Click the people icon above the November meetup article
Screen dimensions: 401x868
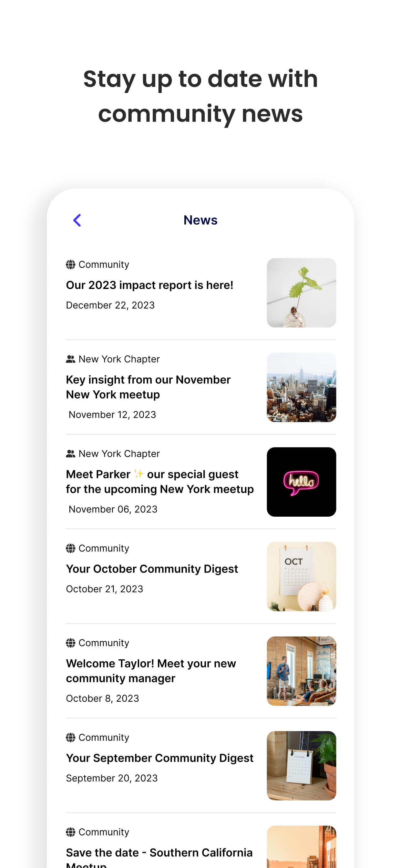[x=70, y=359]
